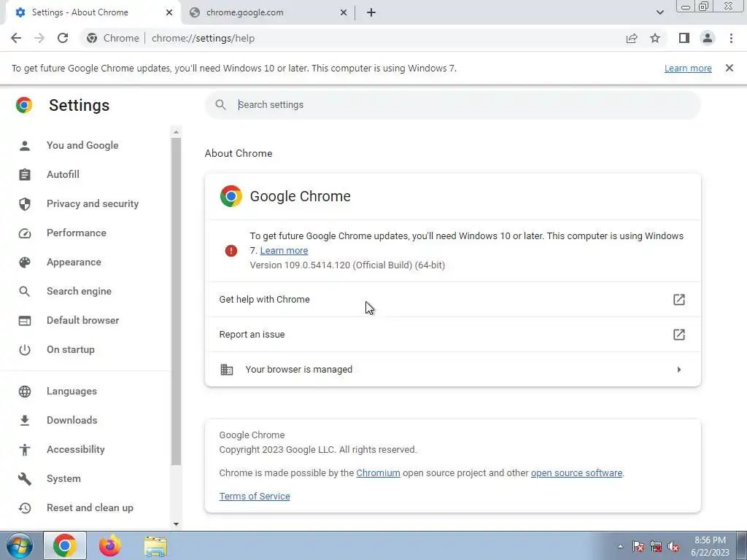
Task: Click the taskbar clock showing 8:56 PM
Action: coord(710,546)
